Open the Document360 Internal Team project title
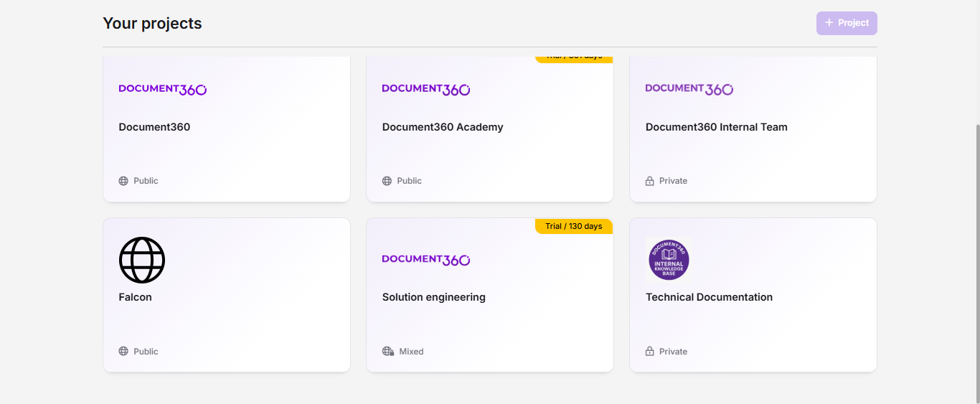 717,127
